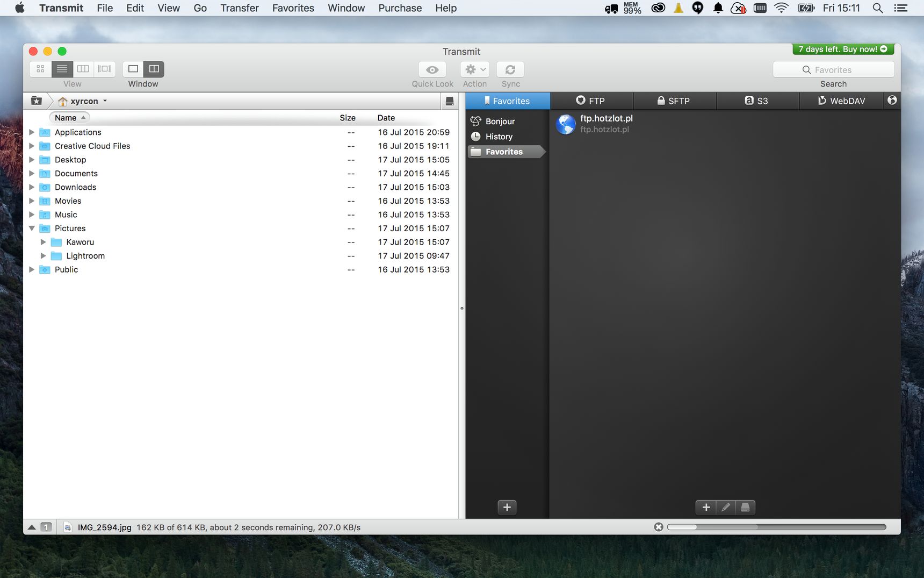
Task: Sort the file list by Name column
Action: pyautogui.click(x=69, y=118)
